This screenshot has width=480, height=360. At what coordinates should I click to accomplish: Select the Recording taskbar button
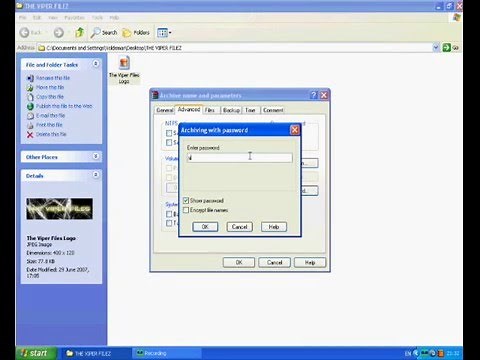167,353
